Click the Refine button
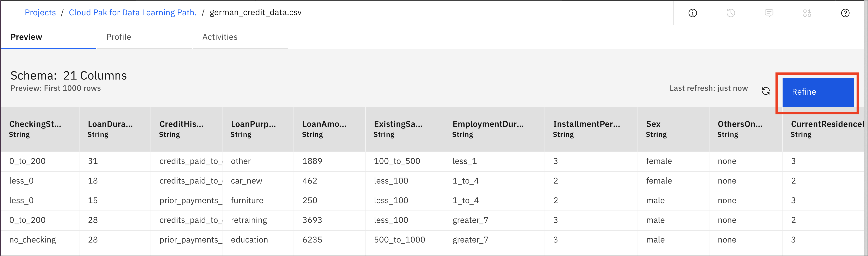 [818, 92]
